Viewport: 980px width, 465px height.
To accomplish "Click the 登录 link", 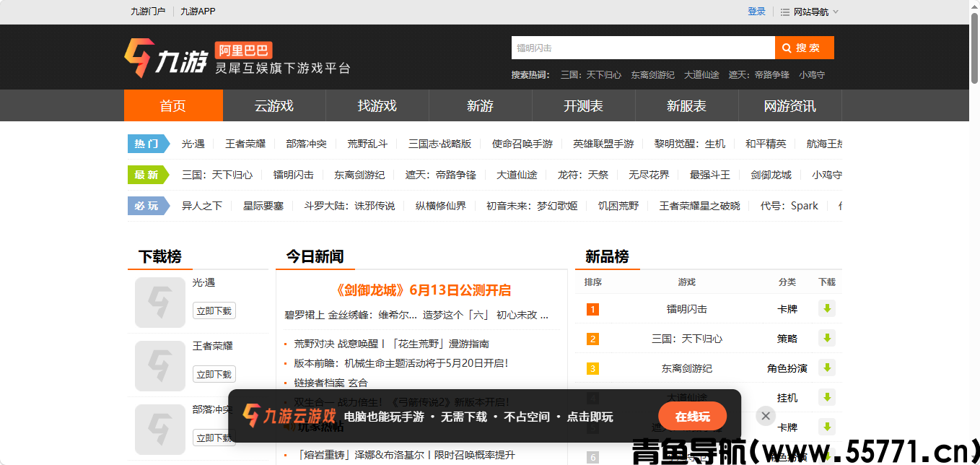I will click(x=757, y=12).
